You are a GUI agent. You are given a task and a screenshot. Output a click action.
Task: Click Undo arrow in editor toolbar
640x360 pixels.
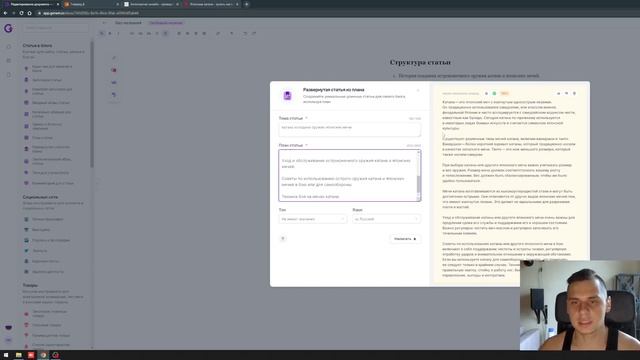pos(245,33)
